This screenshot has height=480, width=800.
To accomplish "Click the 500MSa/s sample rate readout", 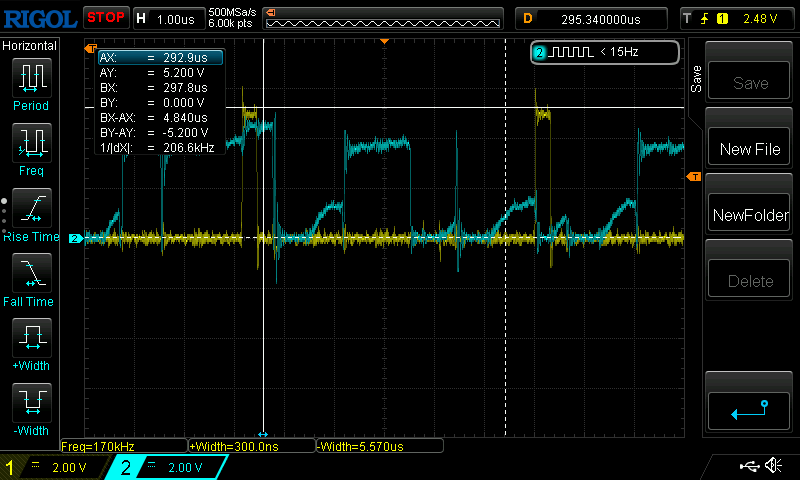I will [x=232, y=13].
